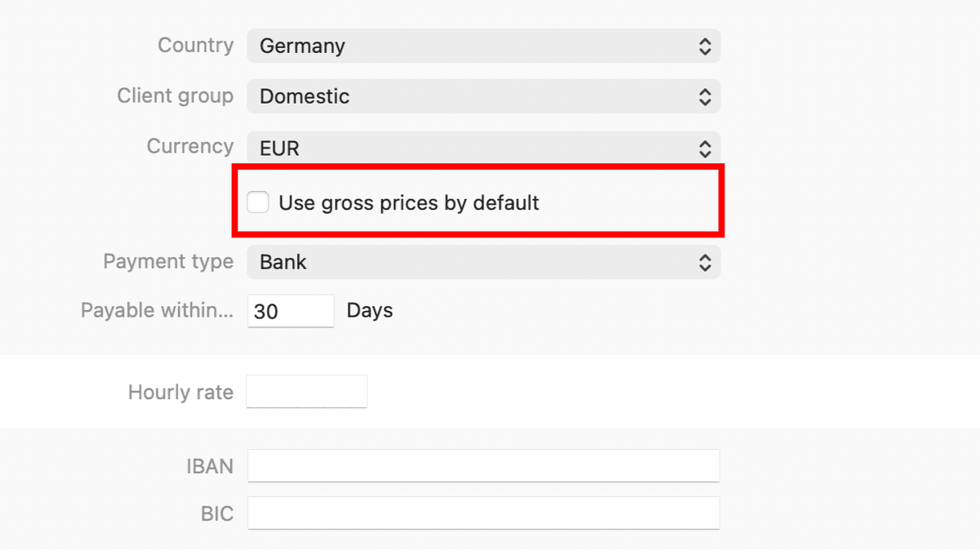Click the IBAN text field

point(483,466)
